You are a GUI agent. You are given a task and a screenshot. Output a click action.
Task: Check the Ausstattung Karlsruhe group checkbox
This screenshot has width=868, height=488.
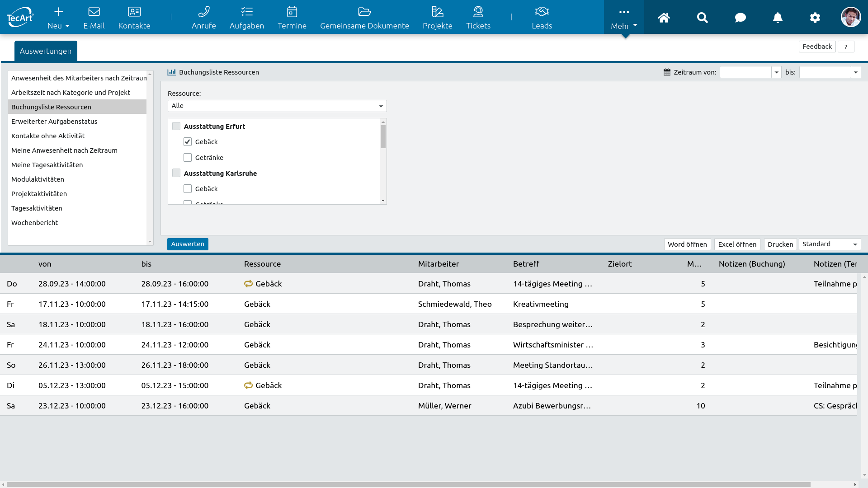(x=176, y=173)
